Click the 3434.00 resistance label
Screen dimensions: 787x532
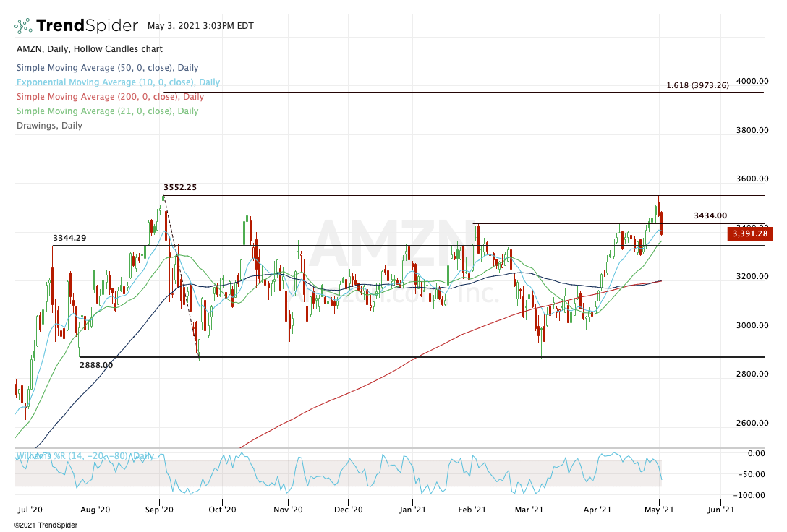710,215
